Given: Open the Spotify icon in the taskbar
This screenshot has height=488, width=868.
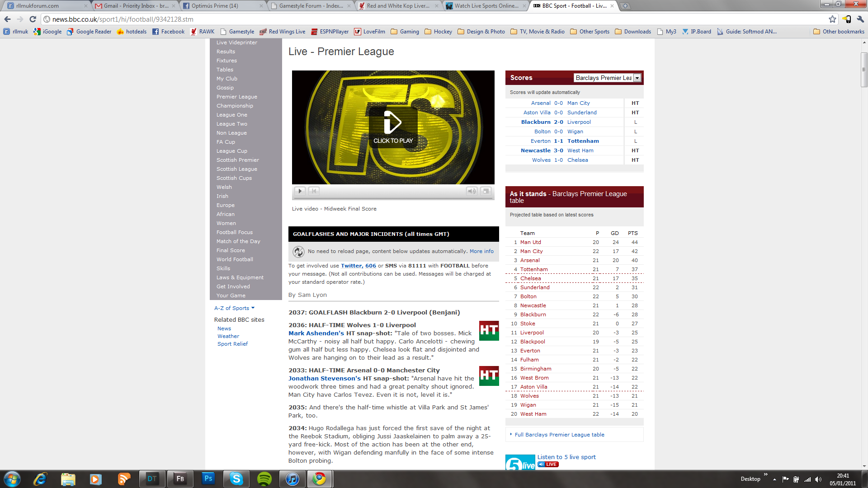Looking at the screenshot, I should click(264, 479).
